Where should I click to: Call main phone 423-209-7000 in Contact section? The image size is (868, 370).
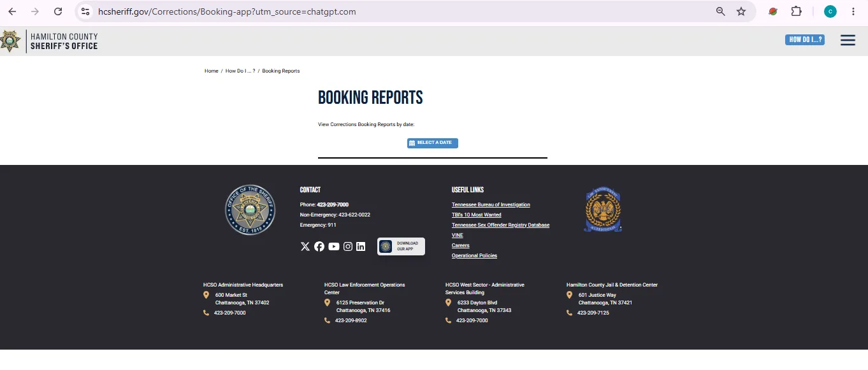point(333,205)
